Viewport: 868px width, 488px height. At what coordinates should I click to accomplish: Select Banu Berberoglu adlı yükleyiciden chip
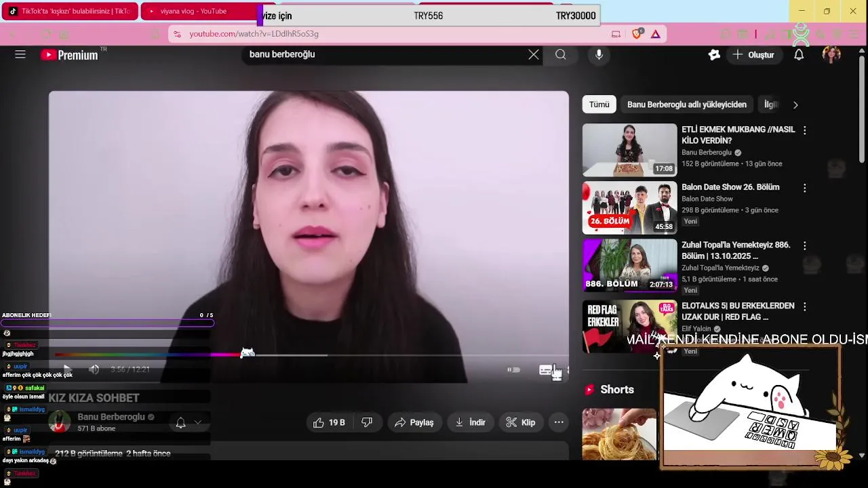[x=687, y=104]
